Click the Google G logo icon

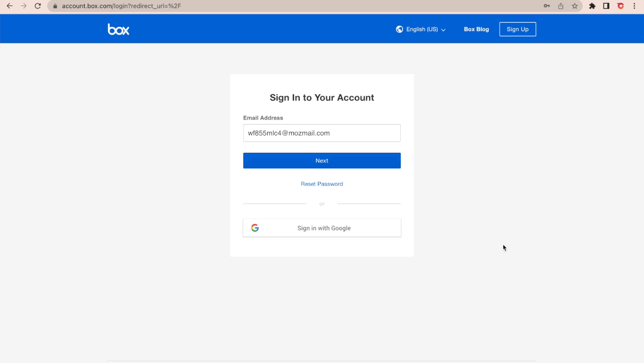255,227
